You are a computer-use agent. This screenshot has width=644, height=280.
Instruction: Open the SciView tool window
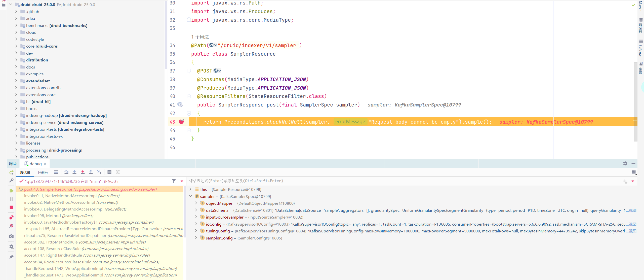(x=641, y=48)
